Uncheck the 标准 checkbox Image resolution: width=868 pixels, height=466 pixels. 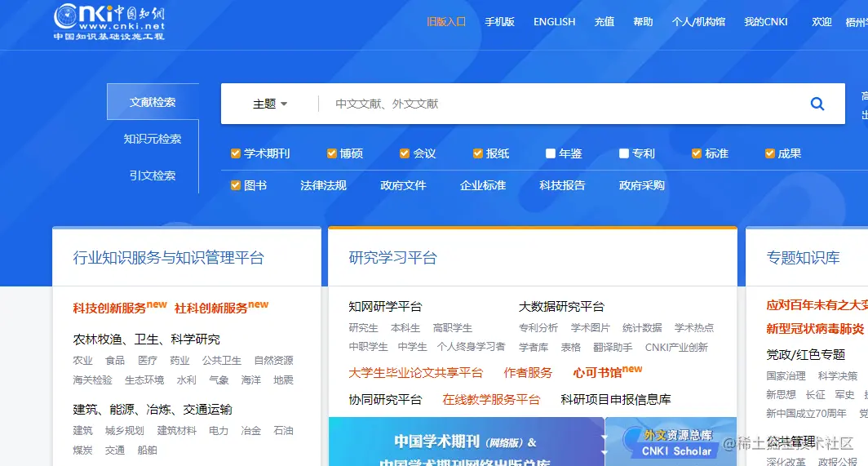coord(697,153)
